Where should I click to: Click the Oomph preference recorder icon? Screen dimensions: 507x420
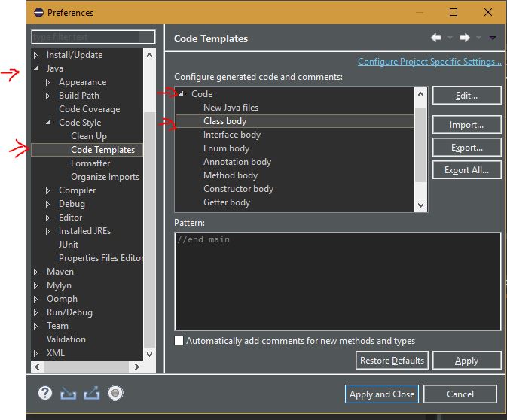pos(115,393)
